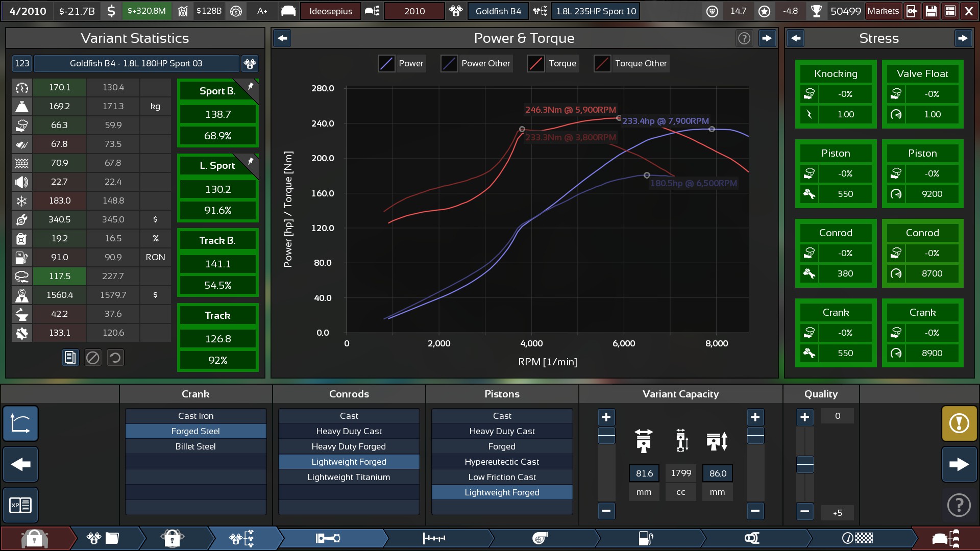Click the bore 81.6 value field
The image size is (980, 551).
(x=644, y=473)
